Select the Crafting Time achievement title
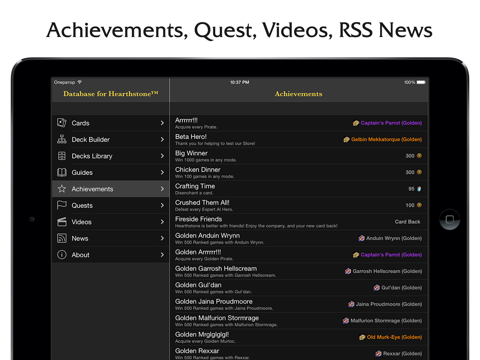Screen dimensions: 480x360 [195, 186]
